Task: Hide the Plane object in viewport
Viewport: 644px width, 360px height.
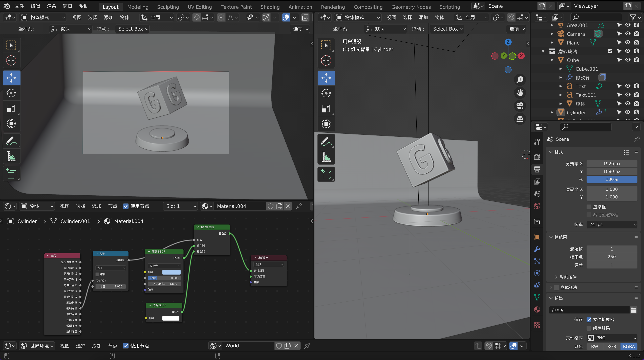Action: point(628,42)
